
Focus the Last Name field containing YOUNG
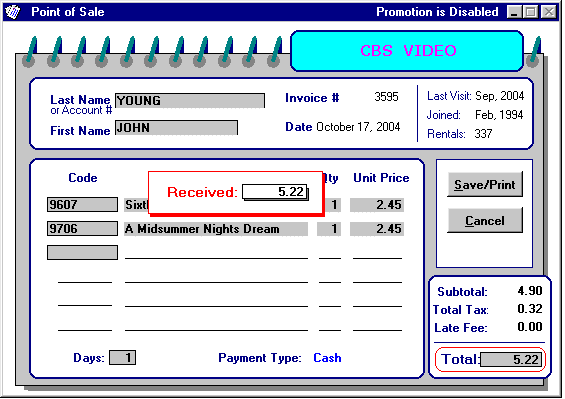point(190,101)
